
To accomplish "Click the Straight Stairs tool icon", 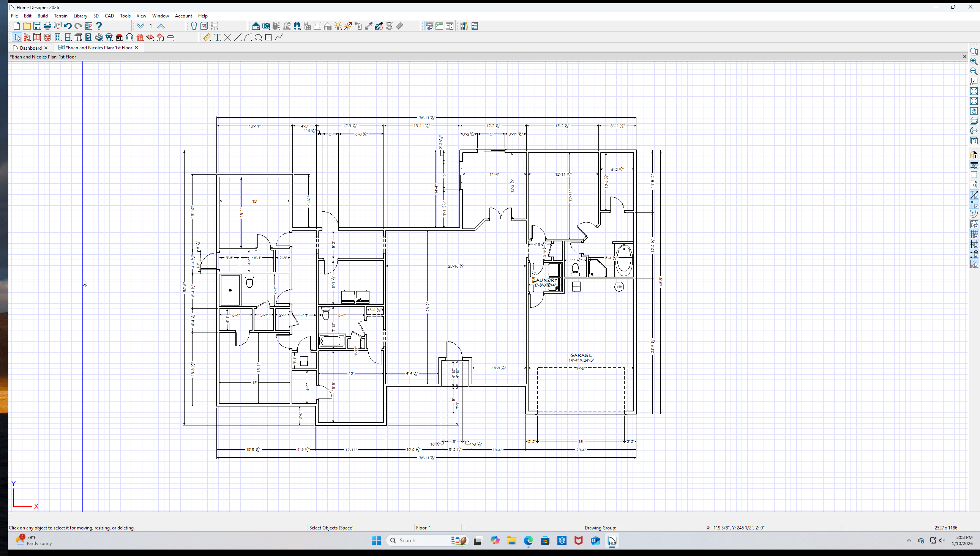I will (99, 38).
